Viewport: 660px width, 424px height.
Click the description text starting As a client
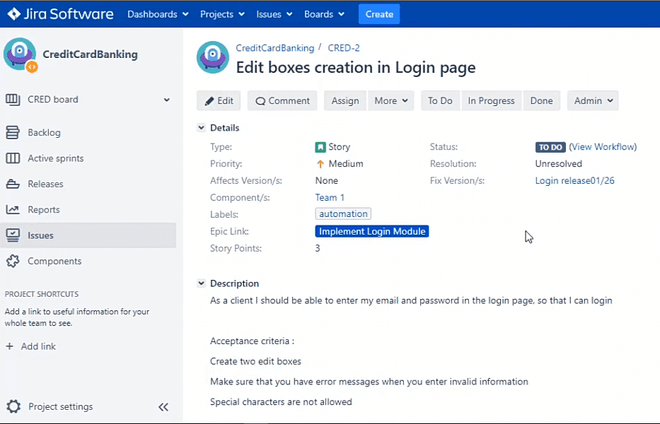tap(411, 301)
